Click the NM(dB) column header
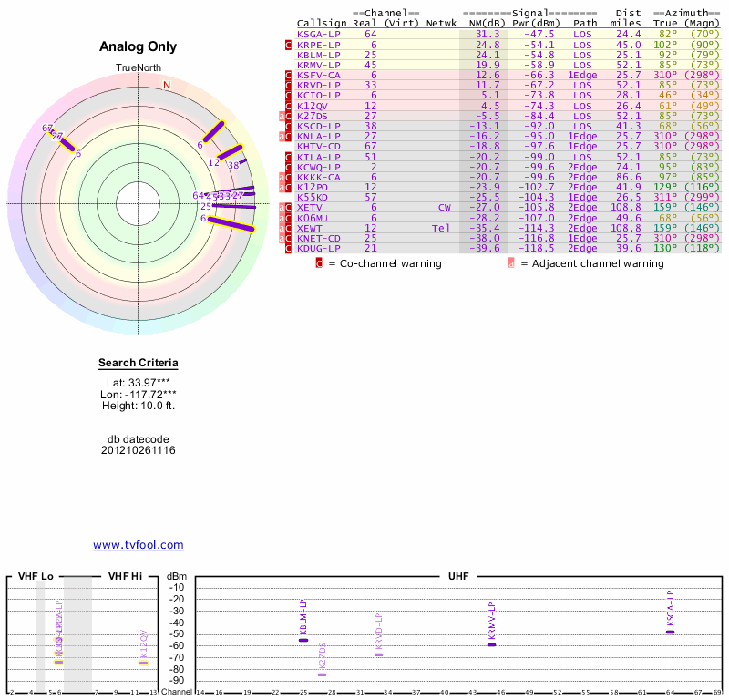This screenshot has width=729, height=700. pos(481,23)
